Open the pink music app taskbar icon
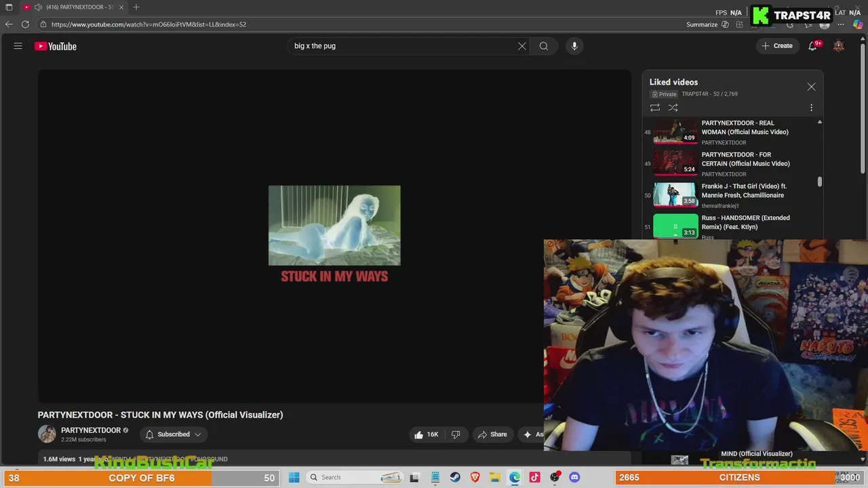The width and height of the screenshot is (868, 488). coord(535,477)
